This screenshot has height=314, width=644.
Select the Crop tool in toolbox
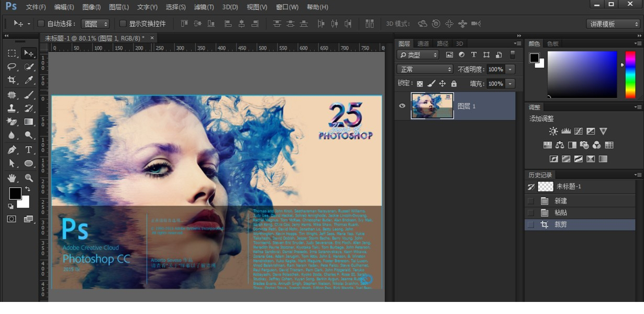pos(12,80)
